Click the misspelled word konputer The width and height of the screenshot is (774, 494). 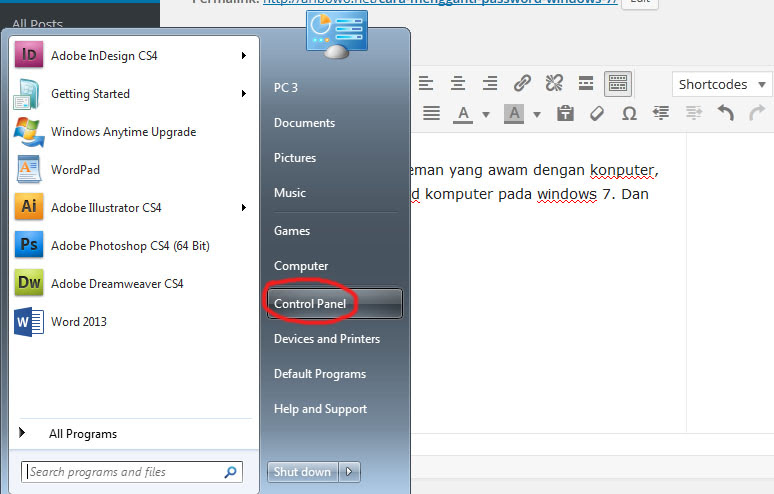[621, 170]
